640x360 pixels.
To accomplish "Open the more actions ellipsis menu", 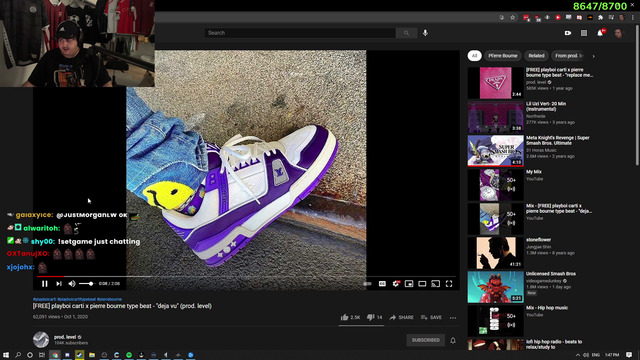I will point(453,318).
